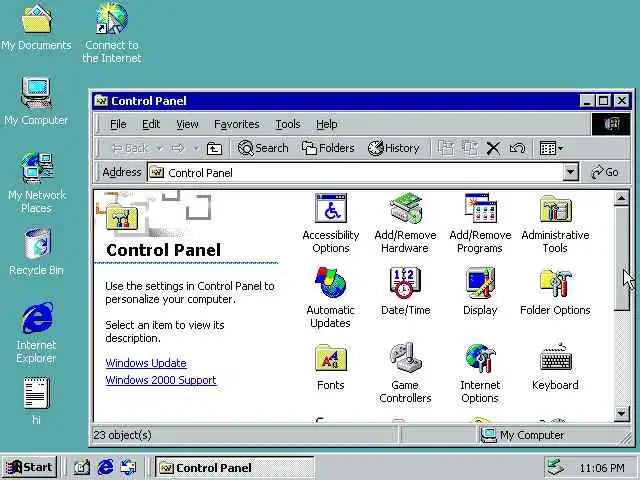Viewport: 640px width, 480px height.
Task: Click the Copy To toolbar button
Action: point(470,149)
